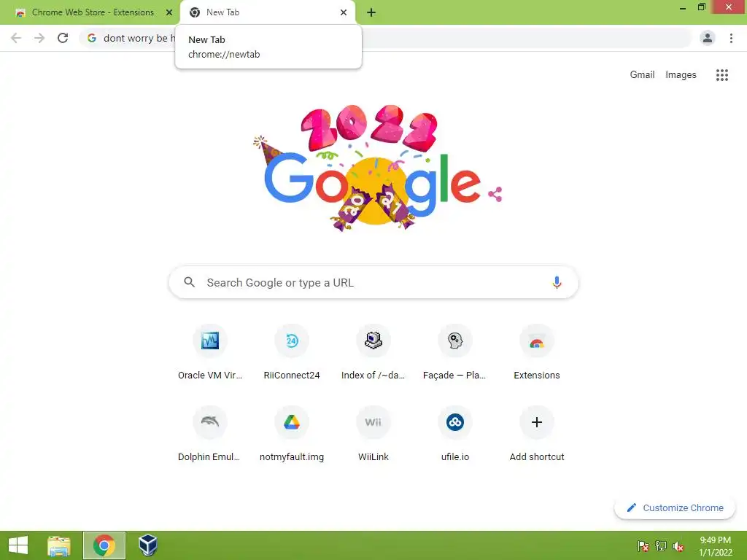Open the Chrome three-dot menu
This screenshot has width=747, height=560.
click(731, 38)
